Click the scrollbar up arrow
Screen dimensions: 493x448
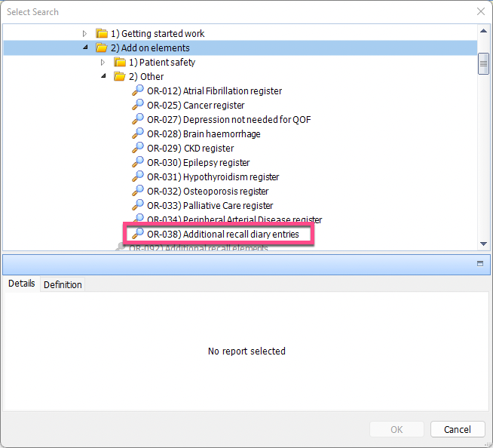[483, 31]
